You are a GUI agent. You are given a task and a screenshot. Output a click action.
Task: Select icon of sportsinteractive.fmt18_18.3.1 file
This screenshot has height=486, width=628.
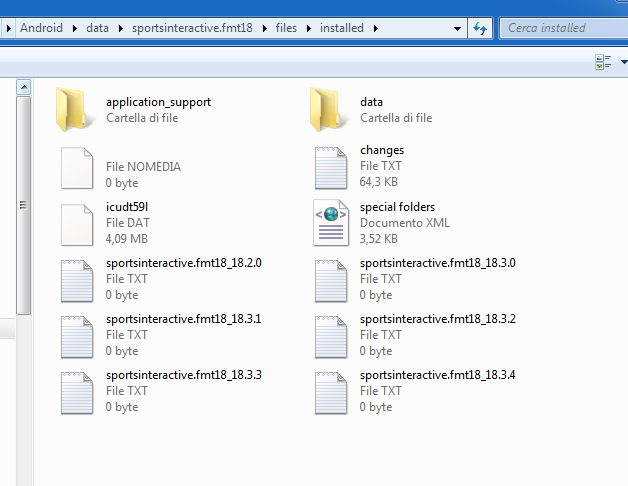[x=77, y=337]
